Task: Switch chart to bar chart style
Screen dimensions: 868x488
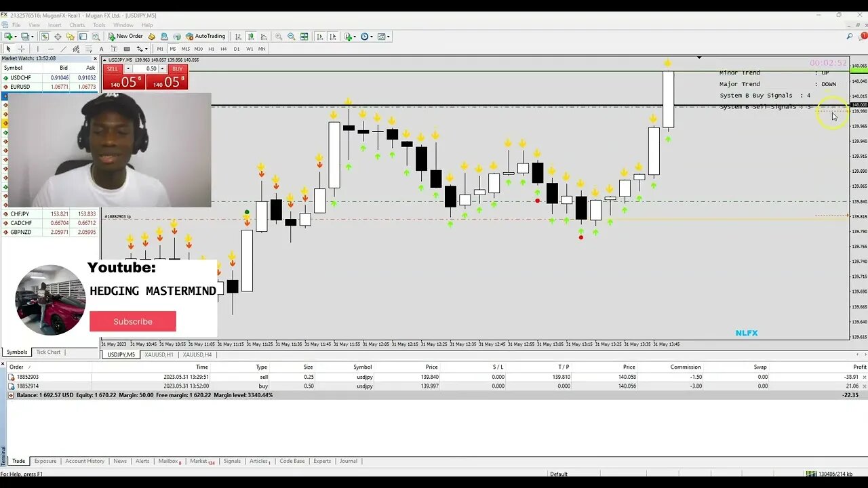Action: point(238,37)
